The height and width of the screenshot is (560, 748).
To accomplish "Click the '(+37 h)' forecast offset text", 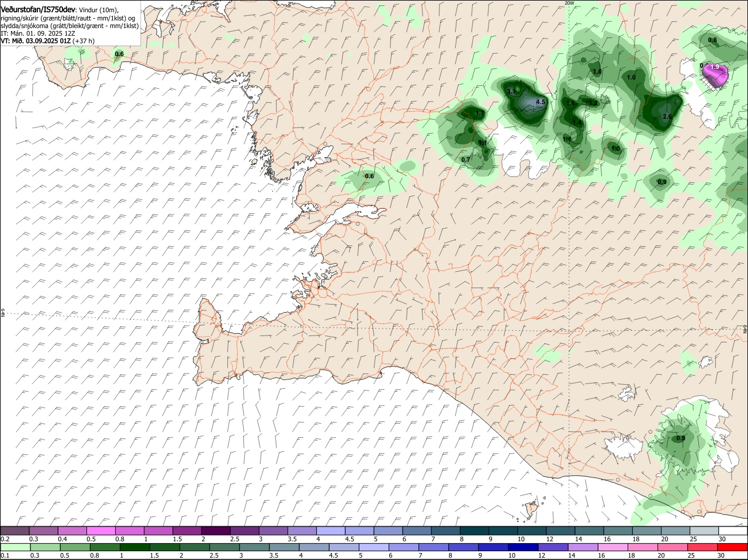I will pyautogui.click(x=84, y=41).
